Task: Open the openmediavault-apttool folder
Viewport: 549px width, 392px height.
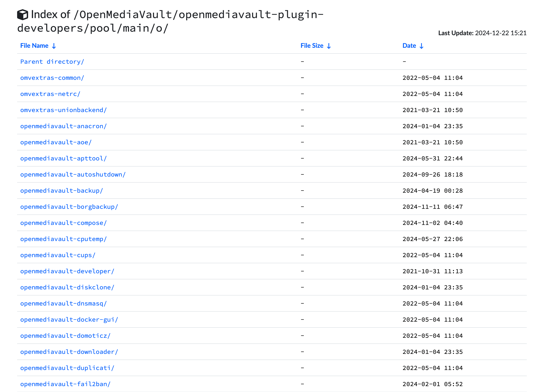Action: pos(64,159)
